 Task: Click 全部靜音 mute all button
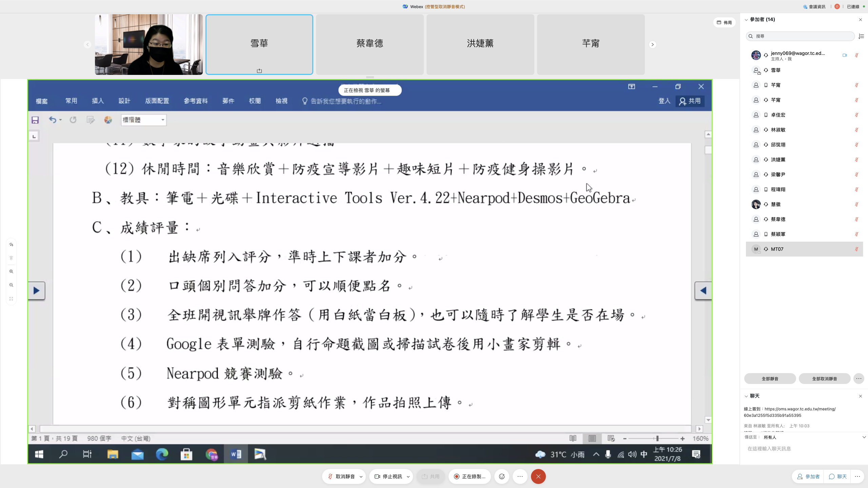[770, 379]
